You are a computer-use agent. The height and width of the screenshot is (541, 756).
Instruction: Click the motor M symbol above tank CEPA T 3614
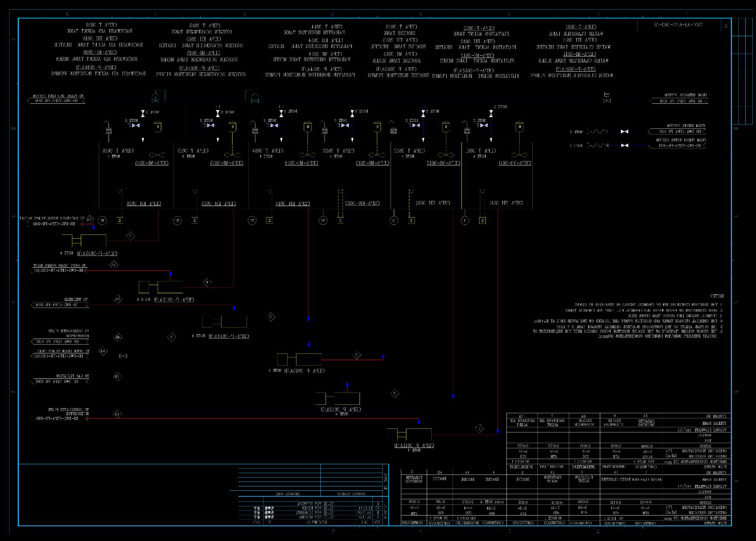307,127
